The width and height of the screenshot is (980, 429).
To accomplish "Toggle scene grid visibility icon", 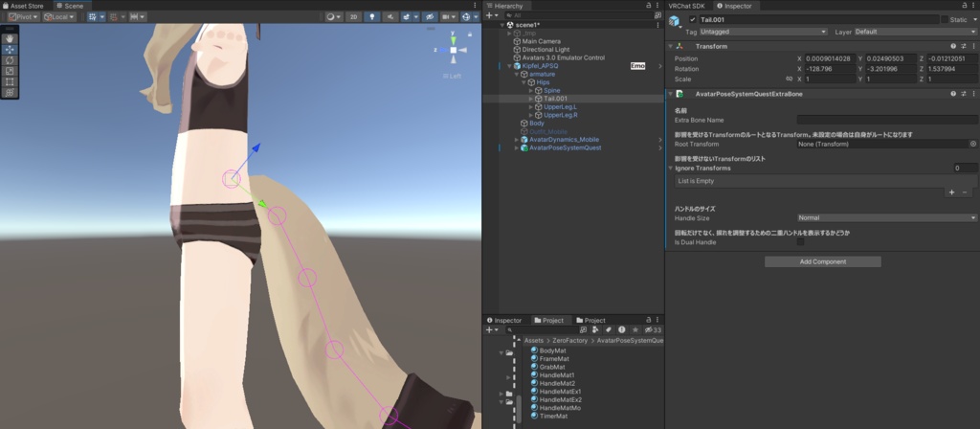I will click(x=93, y=17).
